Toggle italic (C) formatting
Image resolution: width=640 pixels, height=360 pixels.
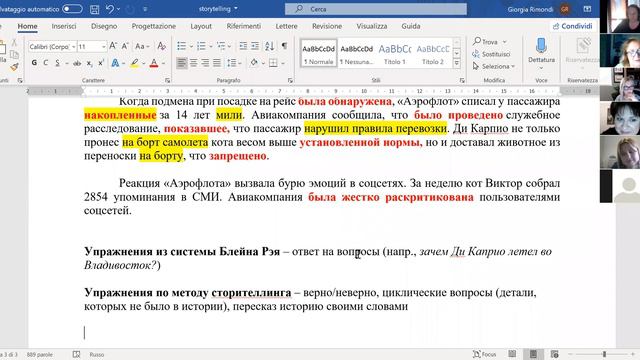(x=46, y=63)
